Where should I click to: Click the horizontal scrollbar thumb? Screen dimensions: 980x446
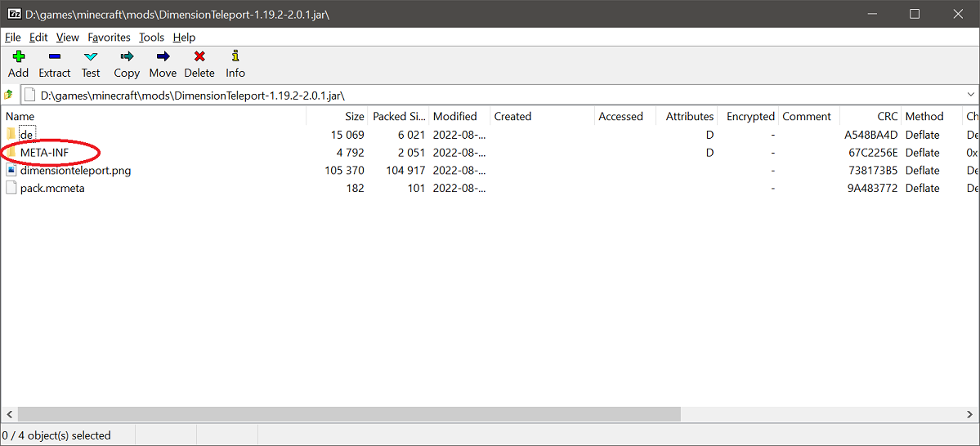pyautogui.click(x=349, y=414)
